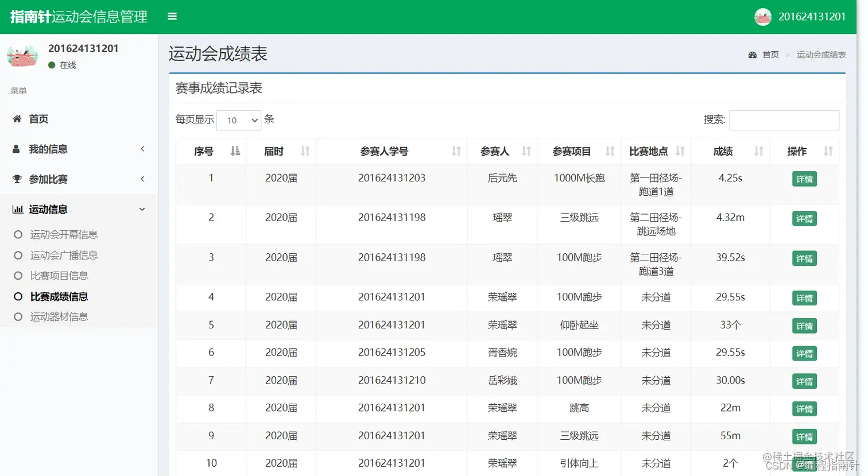The image size is (868, 476).
Task: Select circle icon for 运动会广播信息
Action: 18,255
